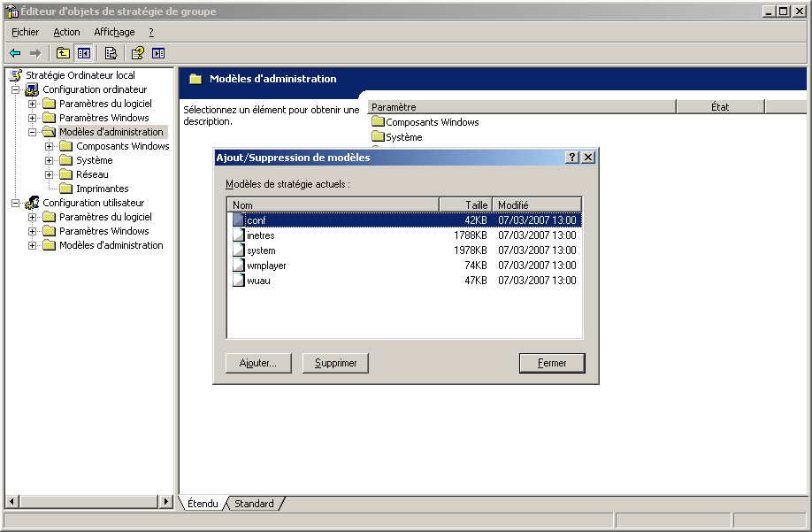This screenshot has width=812, height=532.
Task: Open the Affichage menu
Action: [x=114, y=32]
